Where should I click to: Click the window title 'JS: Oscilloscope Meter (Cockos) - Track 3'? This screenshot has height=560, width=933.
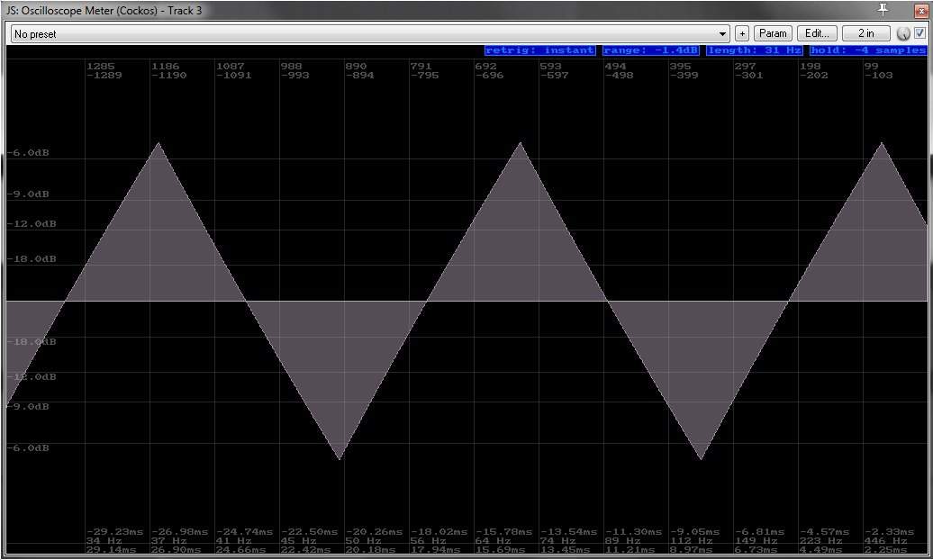click(x=104, y=10)
